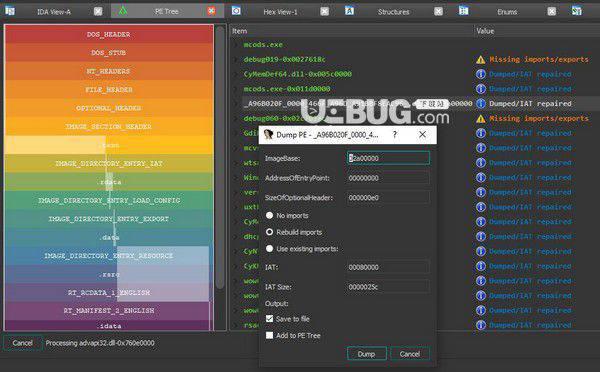
Task: Expand the mcods.exe tree row
Action: 236,45
